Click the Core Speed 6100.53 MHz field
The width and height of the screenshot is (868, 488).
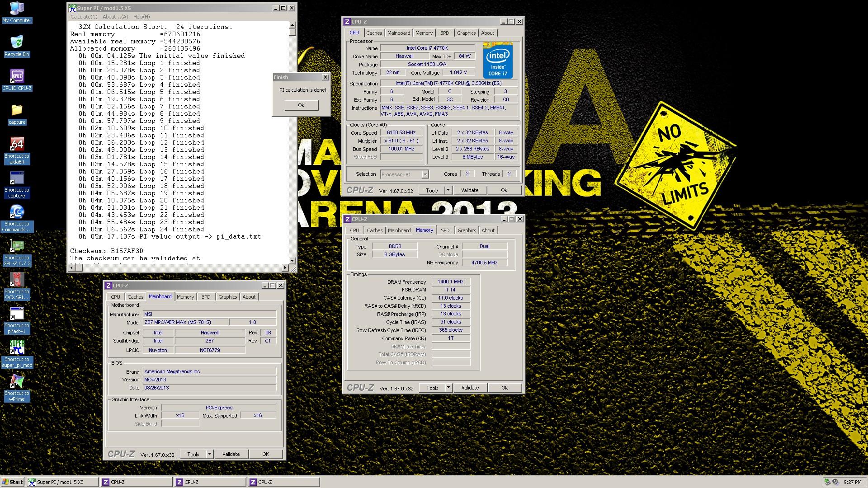[x=401, y=133]
